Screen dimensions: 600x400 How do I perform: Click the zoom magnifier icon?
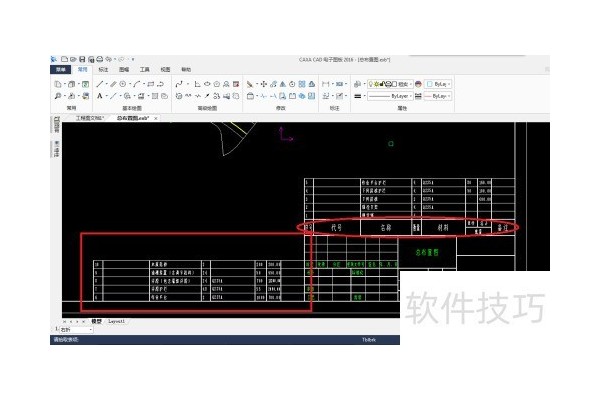click(x=59, y=97)
